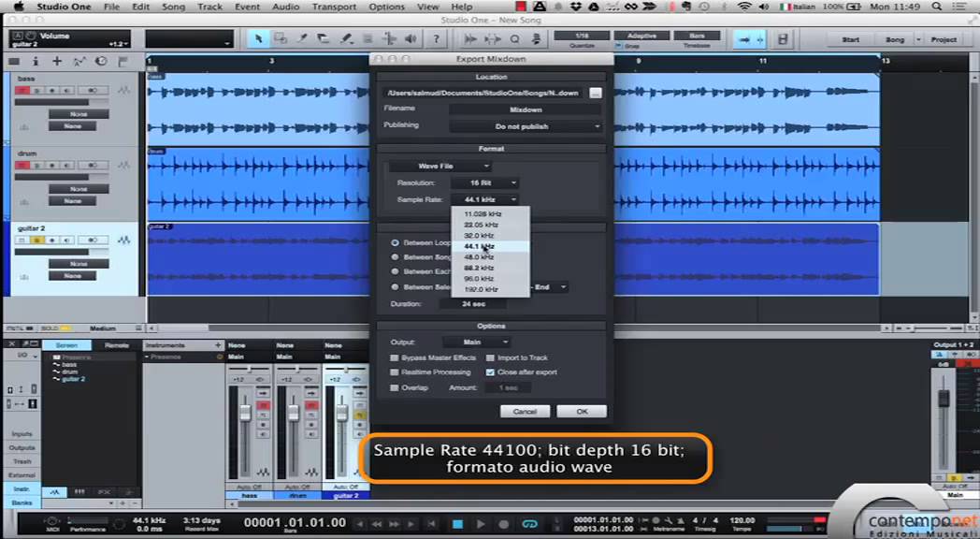Screen dimensions: 980x539
Task: Open the 16 Bit Resolution dropdown
Action: coord(484,183)
